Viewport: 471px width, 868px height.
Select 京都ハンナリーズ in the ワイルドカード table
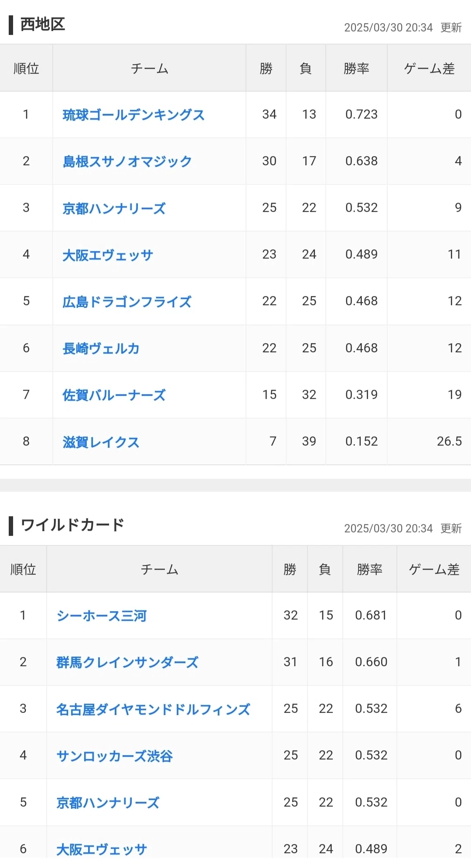(108, 803)
